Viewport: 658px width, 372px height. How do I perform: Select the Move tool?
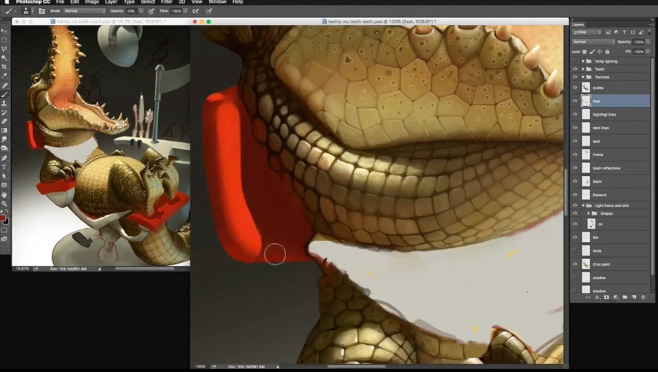5,31
